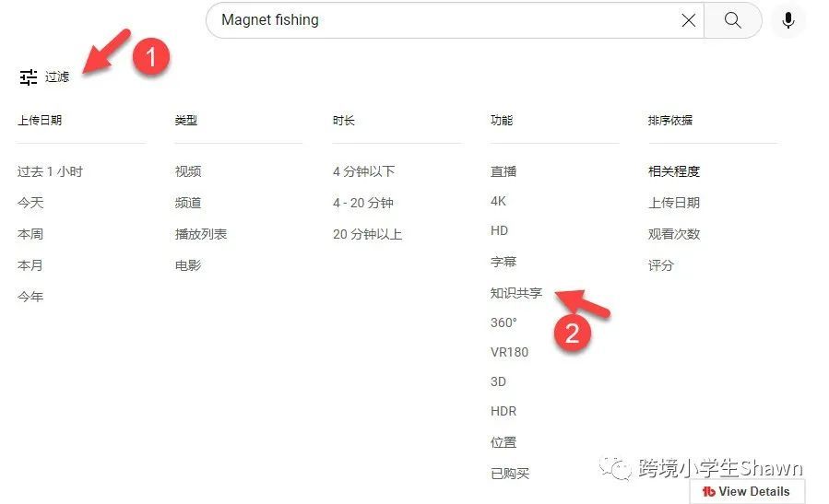Click the View Details button
Screen dimensions: 829x504
(747, 491)
